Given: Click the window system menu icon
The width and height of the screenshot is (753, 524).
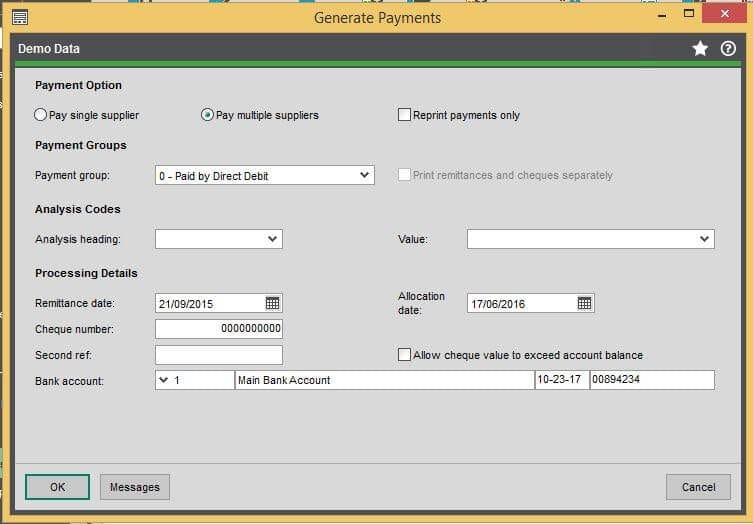Looking at the screenshot, I should click(x=20, y=18).
